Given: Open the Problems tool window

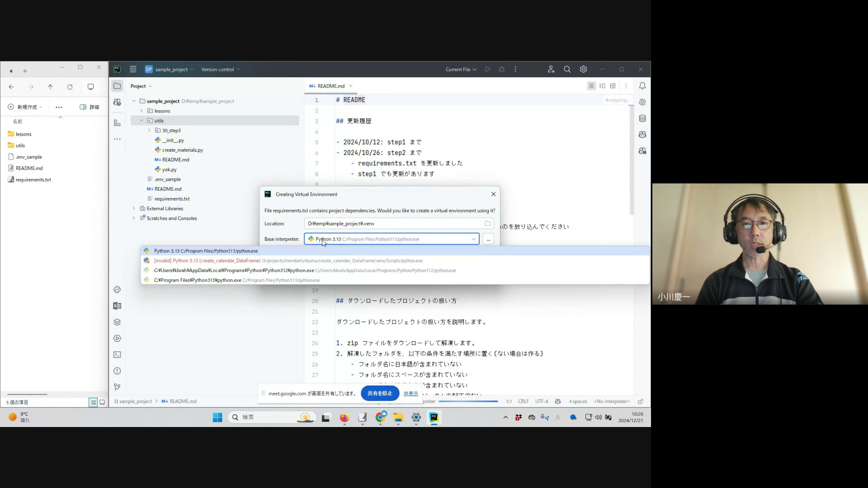Looking at the screenshot, I should coord(117,371).
